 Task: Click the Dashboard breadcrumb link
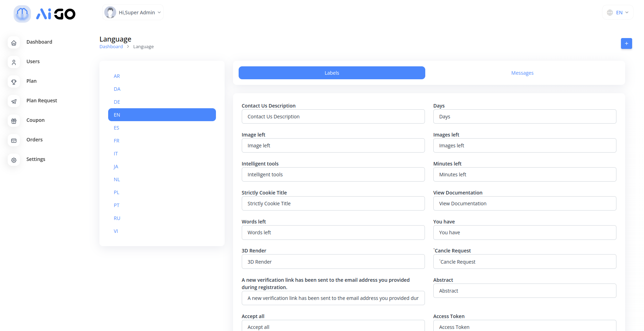(x=111, y=47)
